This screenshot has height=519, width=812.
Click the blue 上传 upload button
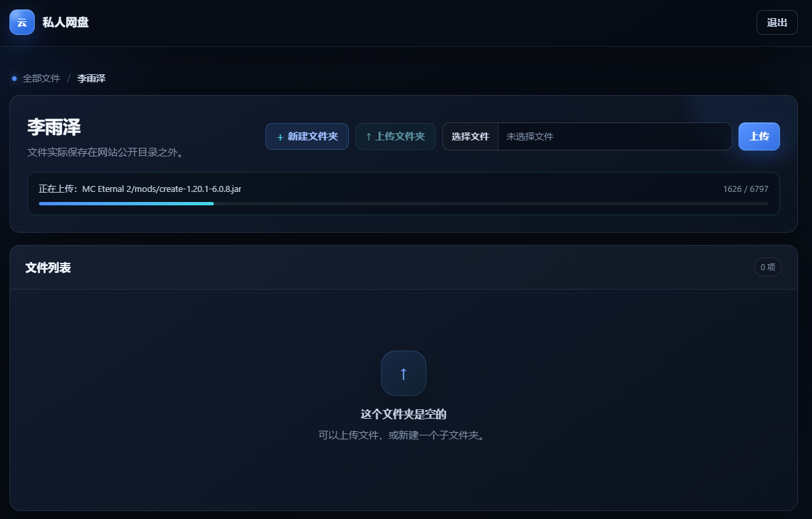[759, 136]
